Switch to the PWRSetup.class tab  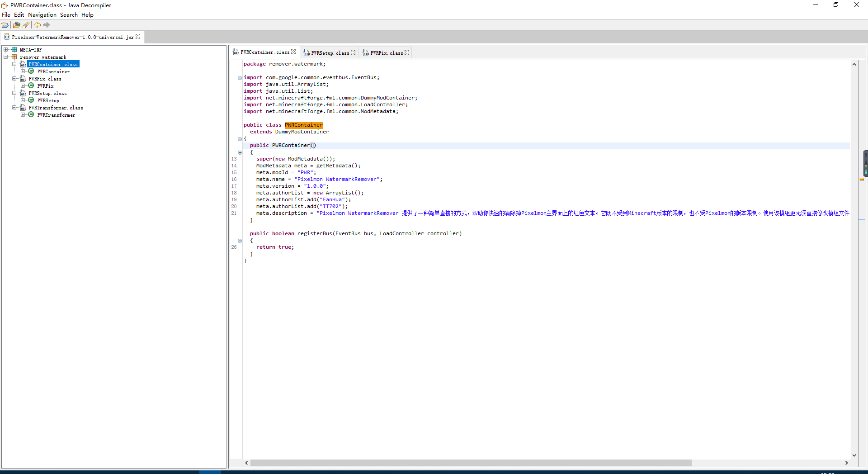(330, 53)
